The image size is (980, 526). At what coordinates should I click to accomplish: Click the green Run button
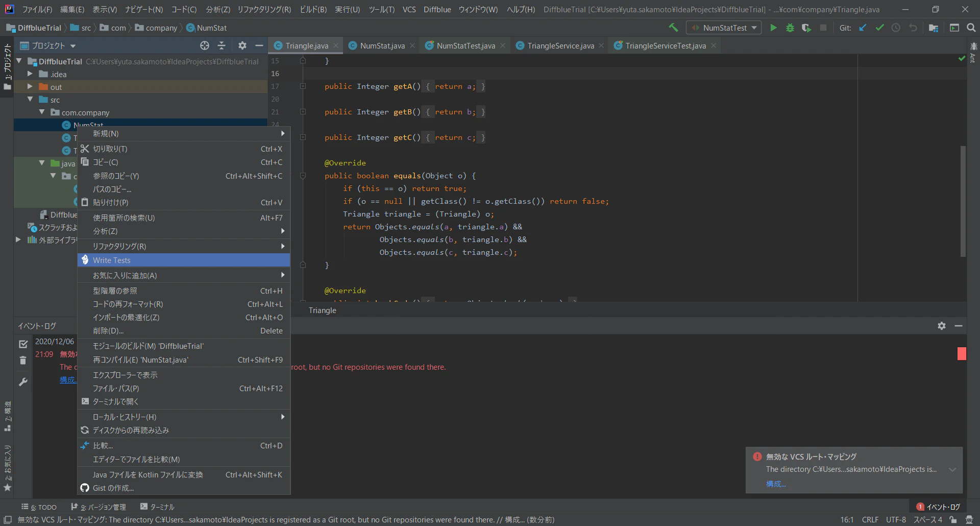(x=773, y=28)
